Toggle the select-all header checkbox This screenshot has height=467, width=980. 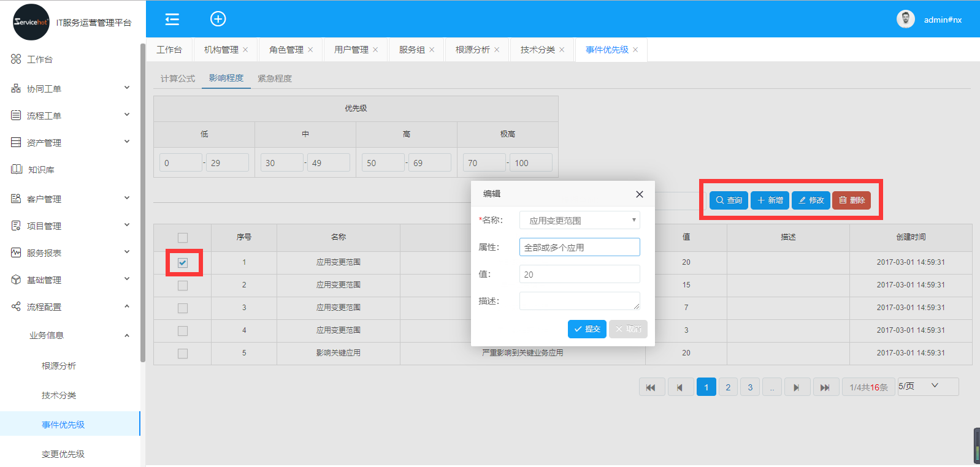183,238
